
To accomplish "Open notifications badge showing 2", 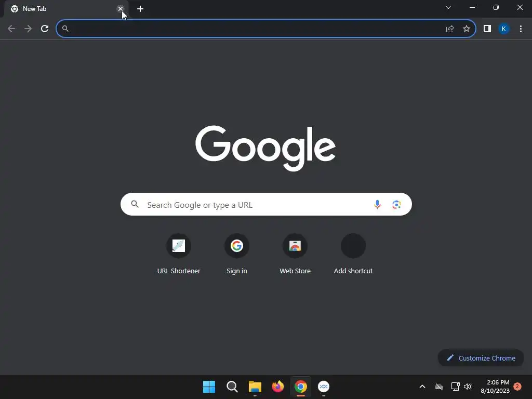I will click(x=517, y=387).
